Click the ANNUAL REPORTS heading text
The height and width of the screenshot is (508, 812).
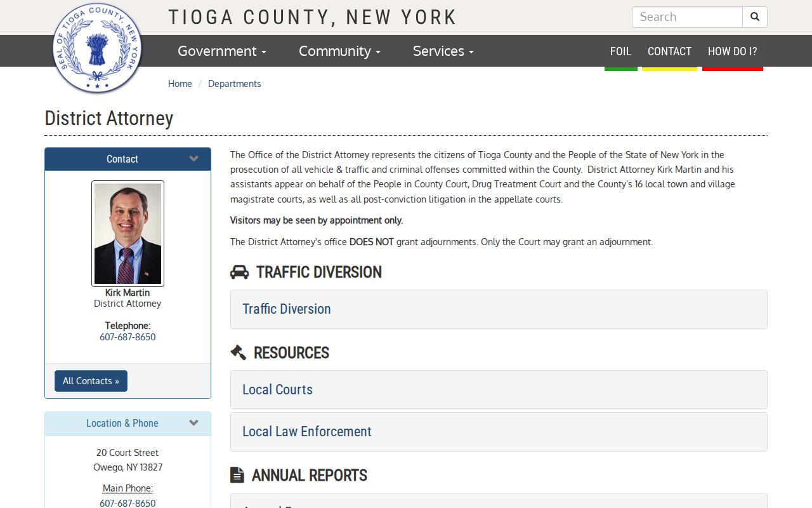[310, 475]
